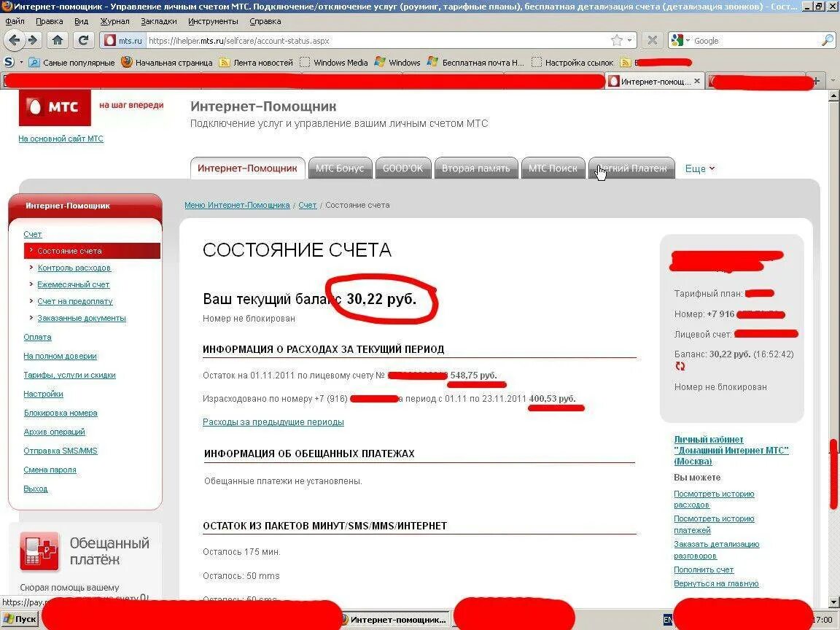
Task: Click the Обещанный платёж phone icon
Action: (x=39, y=551)
